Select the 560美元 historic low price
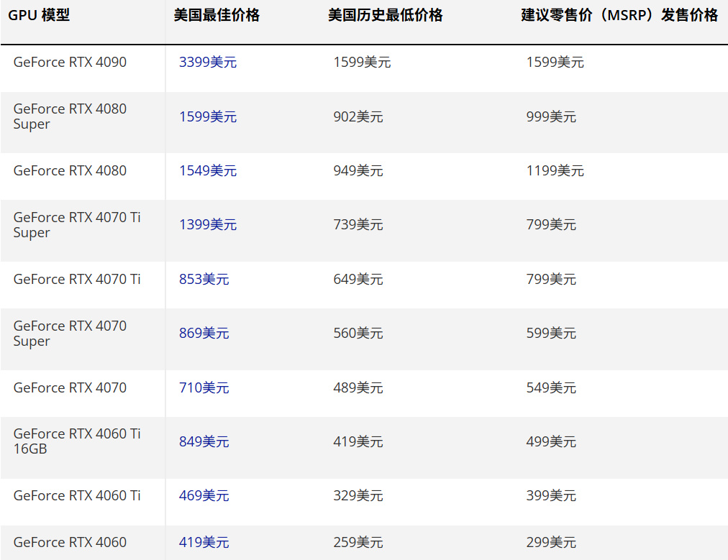This screenshot has width=728, height=560. (x=358, y=333)
